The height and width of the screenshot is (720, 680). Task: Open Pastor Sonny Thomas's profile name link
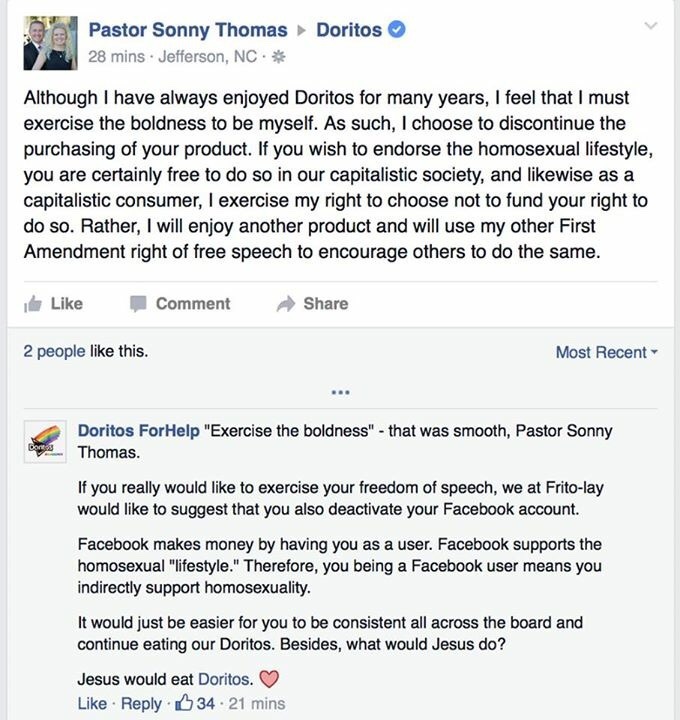click(x=188, y=30)
